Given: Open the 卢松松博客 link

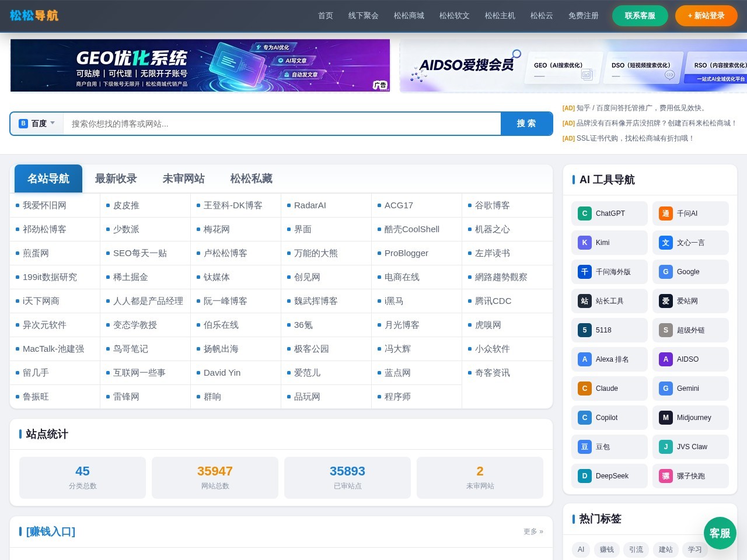Looking at the screenshot, I should (x=225, y=253).
